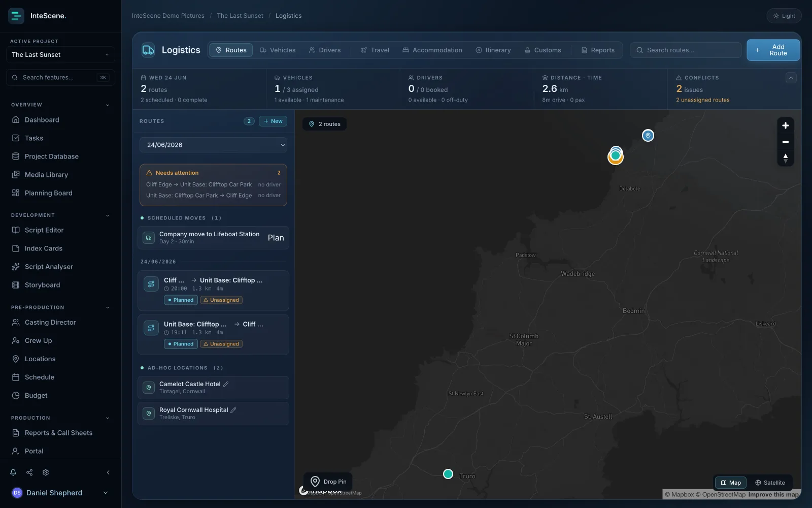
Task: Click 2 routes map badge
Action: [x=325, y=124]
